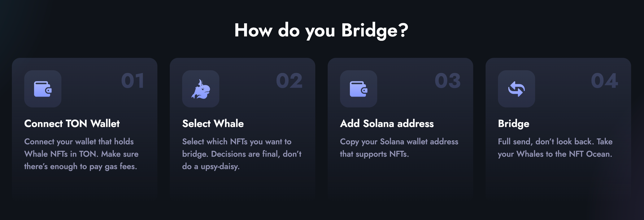This screenshot has height=220, width=644.
Task: Select the Connect TON Wallet title
Action: [x=72, y=124]
